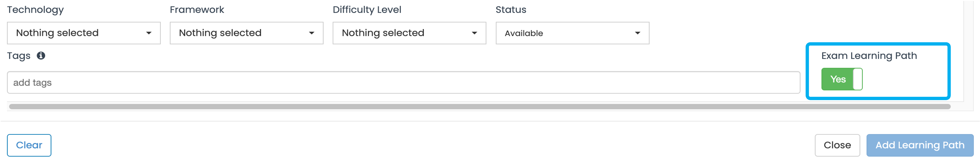This screenshot has width=980, height=161.
Task: Click the caret arrow in Technology dropdown
Action: click(149, 33)
